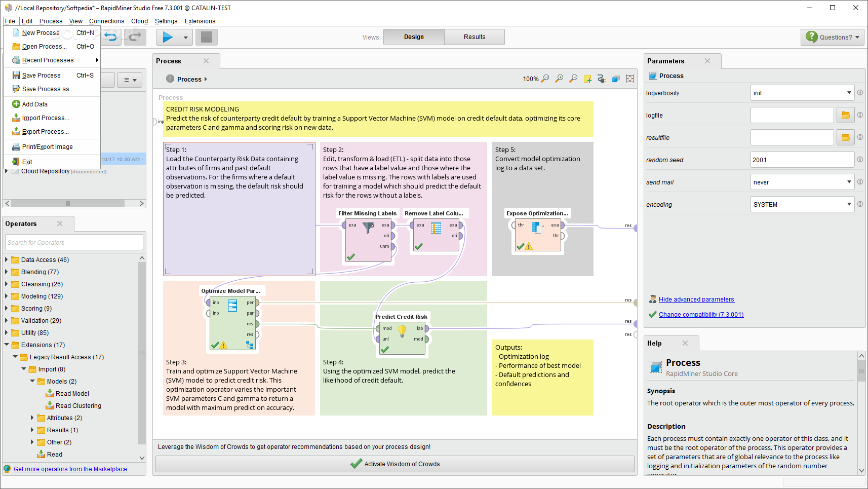This screenshot has width=868, height=489.
Task: Click the Read Model operator icon
Action: click(x=50, y=393)
